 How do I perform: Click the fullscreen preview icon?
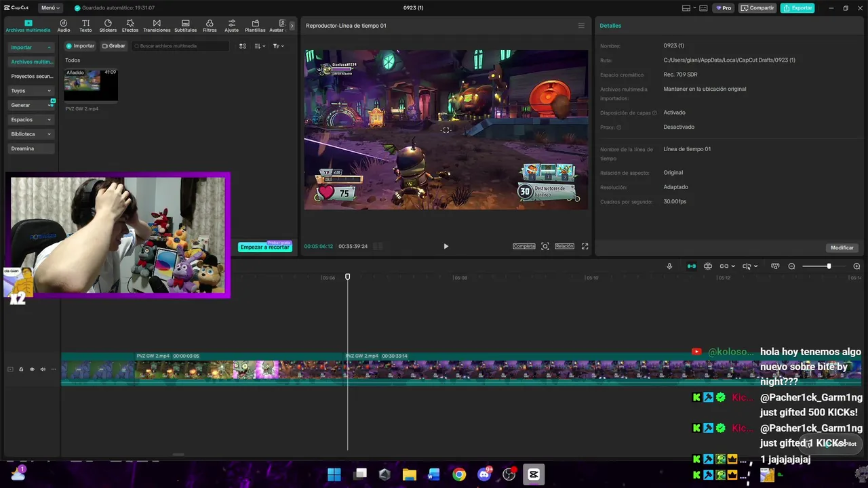[585, 247]
